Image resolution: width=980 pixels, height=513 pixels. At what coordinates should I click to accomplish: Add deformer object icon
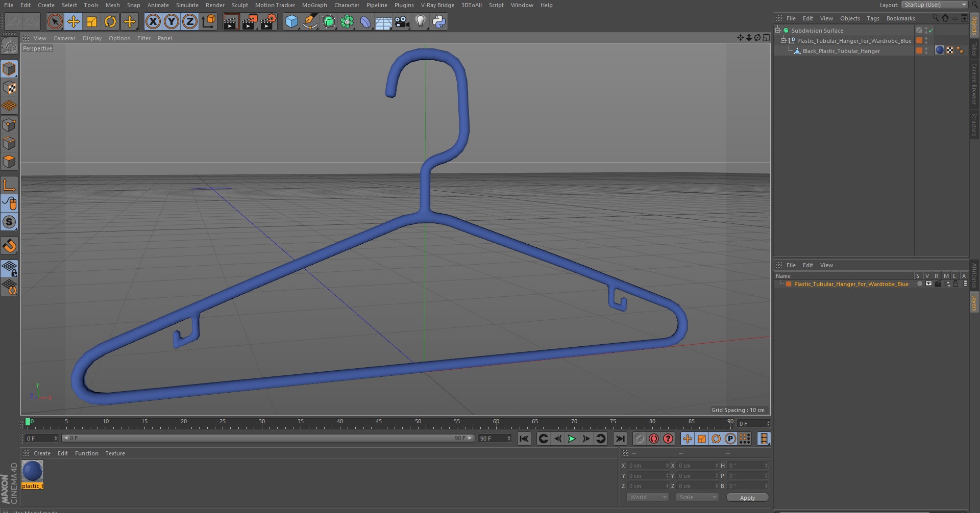click(x=365, y=21)
